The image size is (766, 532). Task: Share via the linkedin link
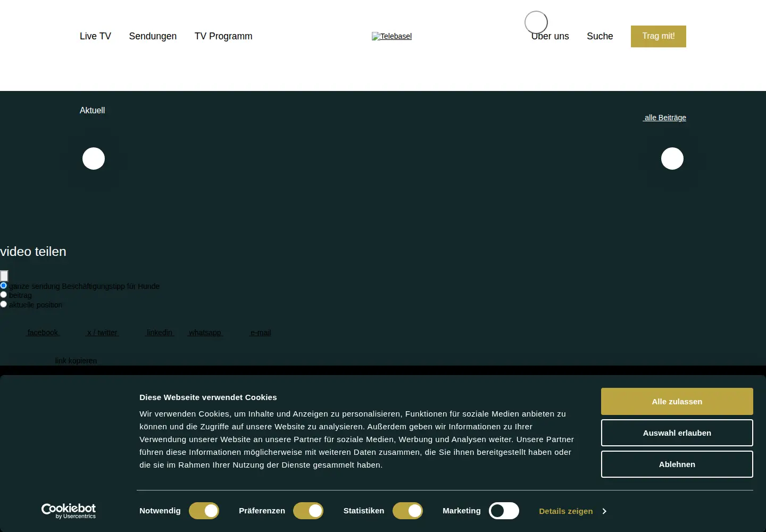point(160,332)
